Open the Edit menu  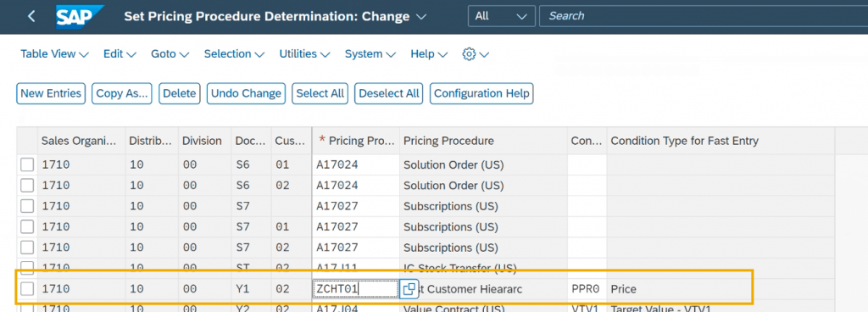(120, 54)
